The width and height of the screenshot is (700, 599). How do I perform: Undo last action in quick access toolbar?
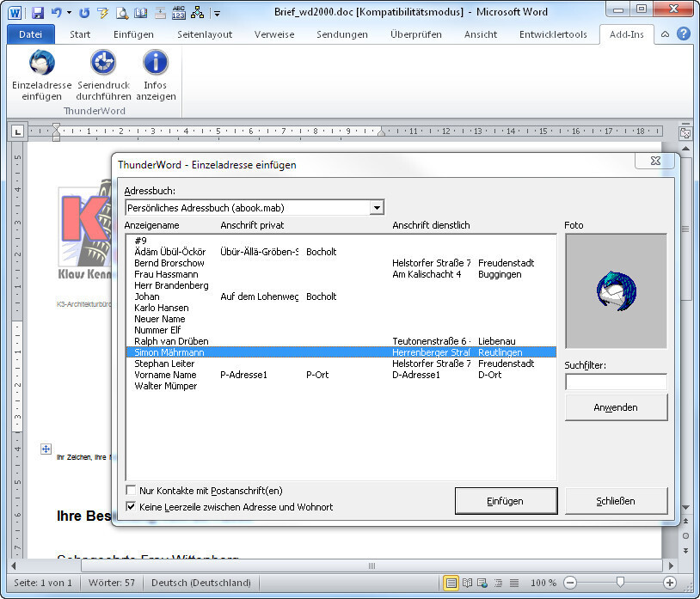tap(56, 13)
